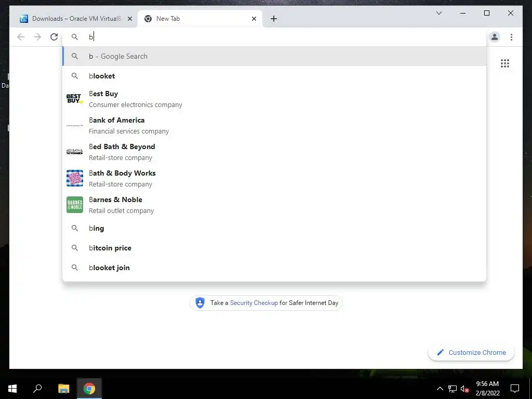This screenshot has width=532, height=399.
Task: Click the Best Buy logo icon
Action: pos(75,99)
